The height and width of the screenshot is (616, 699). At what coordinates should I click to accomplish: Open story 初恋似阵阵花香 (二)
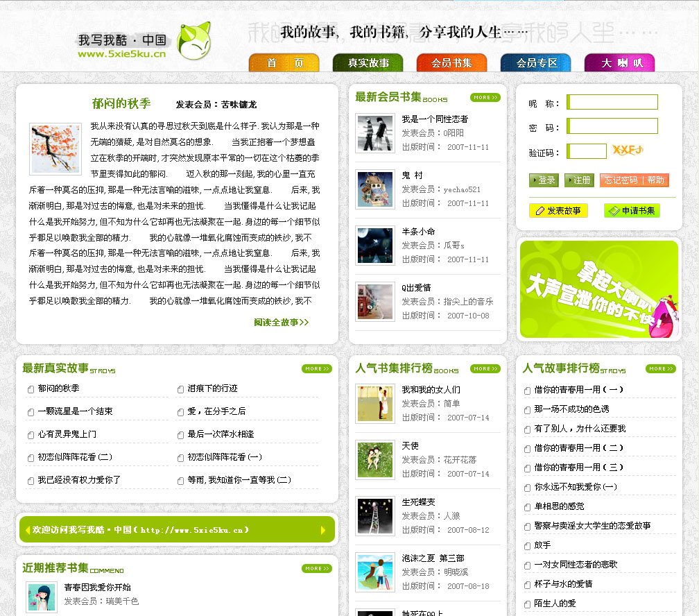75,457
